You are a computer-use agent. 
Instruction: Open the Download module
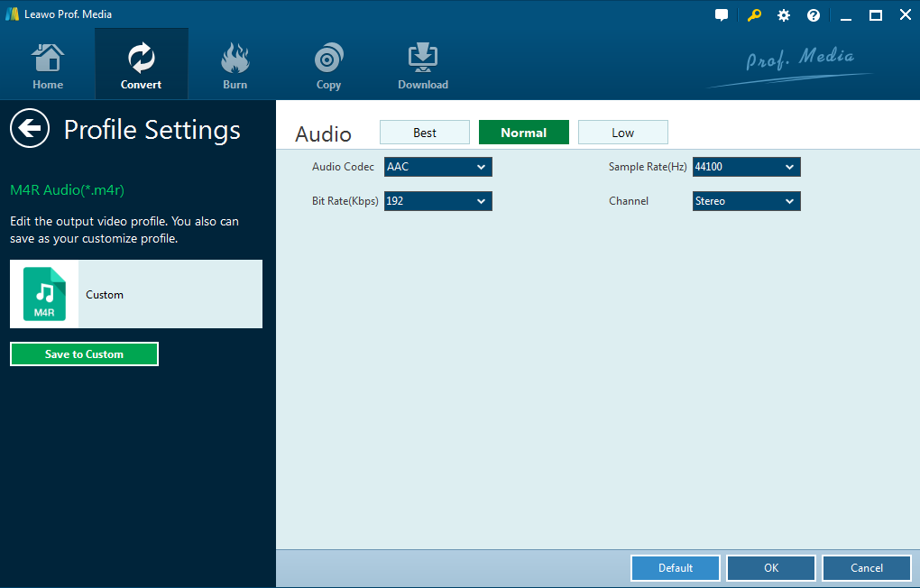coord(422,65)
